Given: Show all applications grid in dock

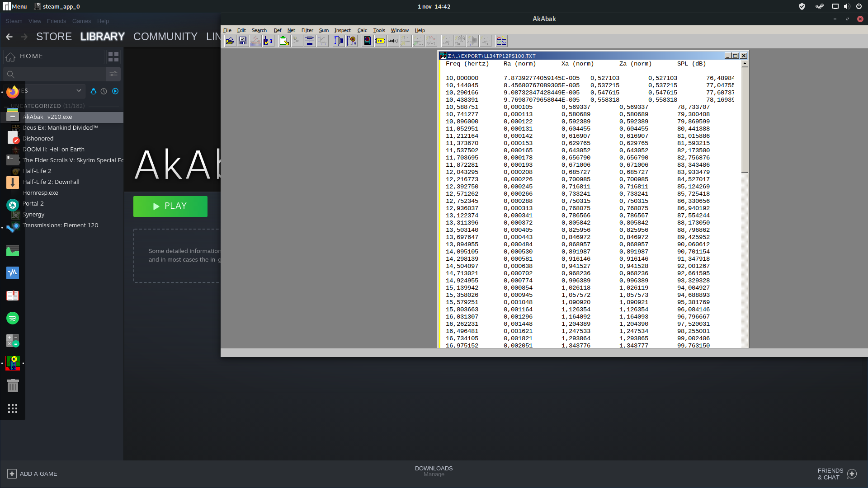Looking at the screenshot, I should (13, 408).
